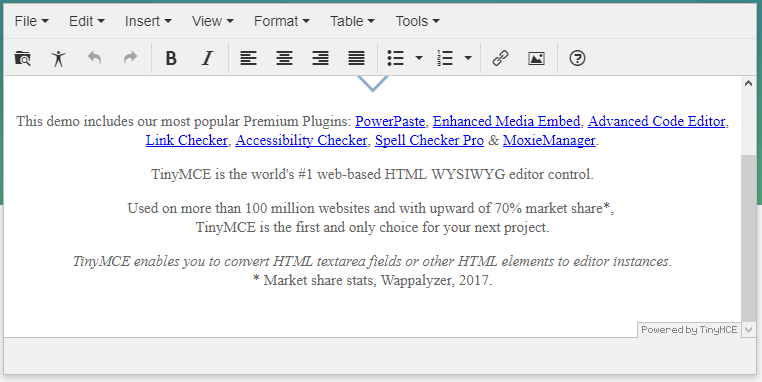Apply bullet list formatting

(396, 58)
